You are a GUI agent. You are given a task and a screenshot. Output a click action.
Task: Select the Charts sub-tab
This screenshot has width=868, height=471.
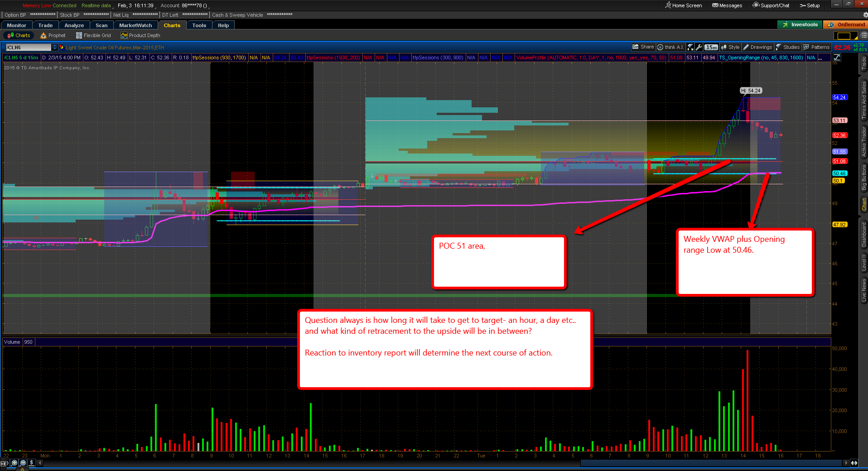tap(19, 35)
